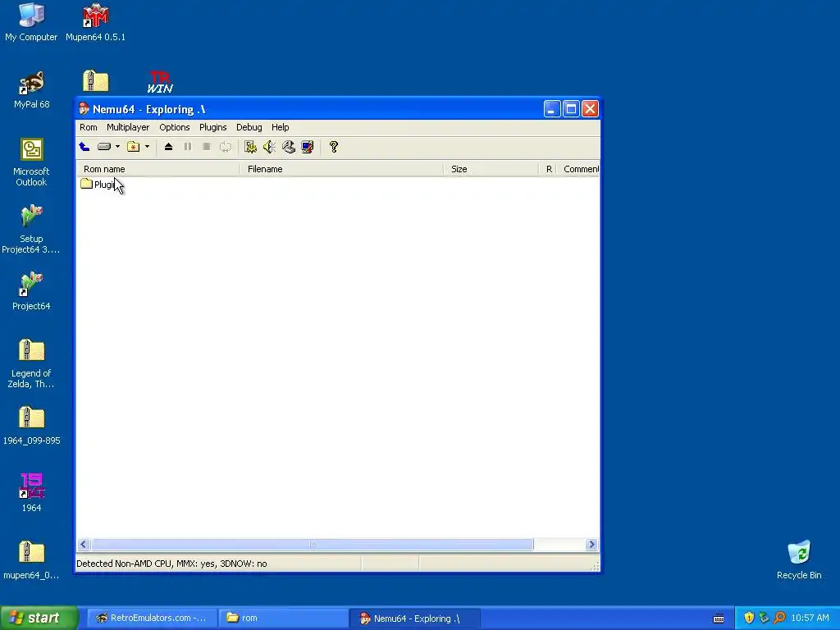Click the pause emulation toolbar button

coord(188,147)
